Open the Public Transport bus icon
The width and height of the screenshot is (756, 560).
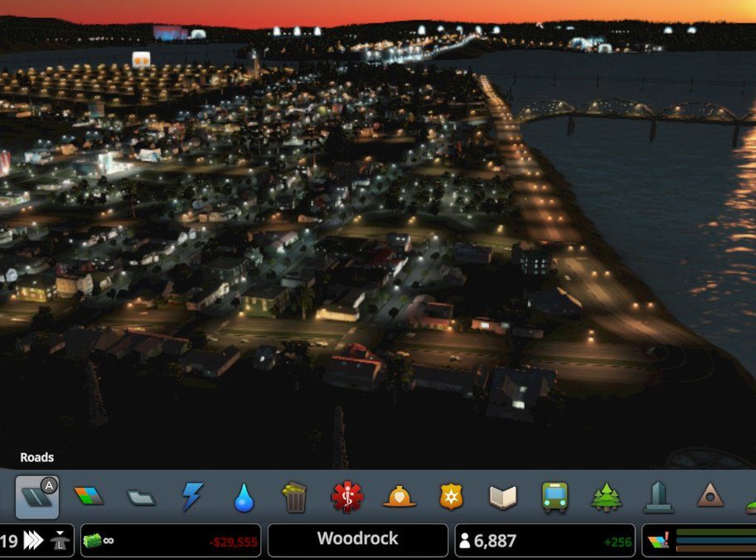tap(555, 497)
